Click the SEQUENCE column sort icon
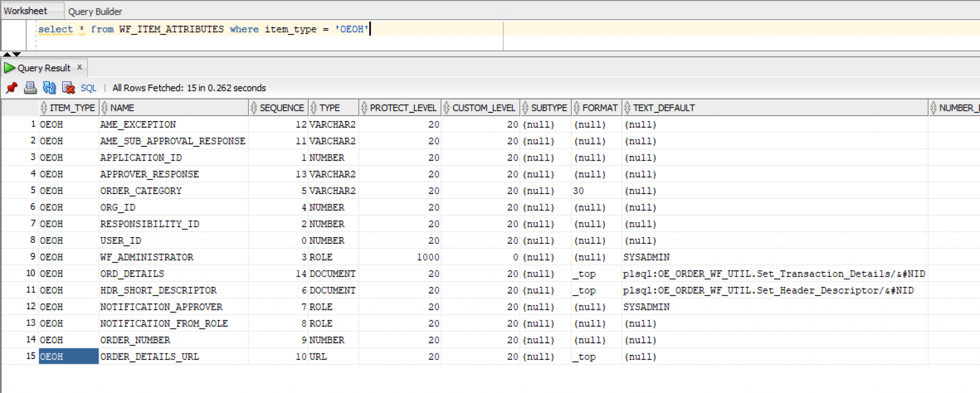This screenshot has height=393, width=980. [254, 108]
